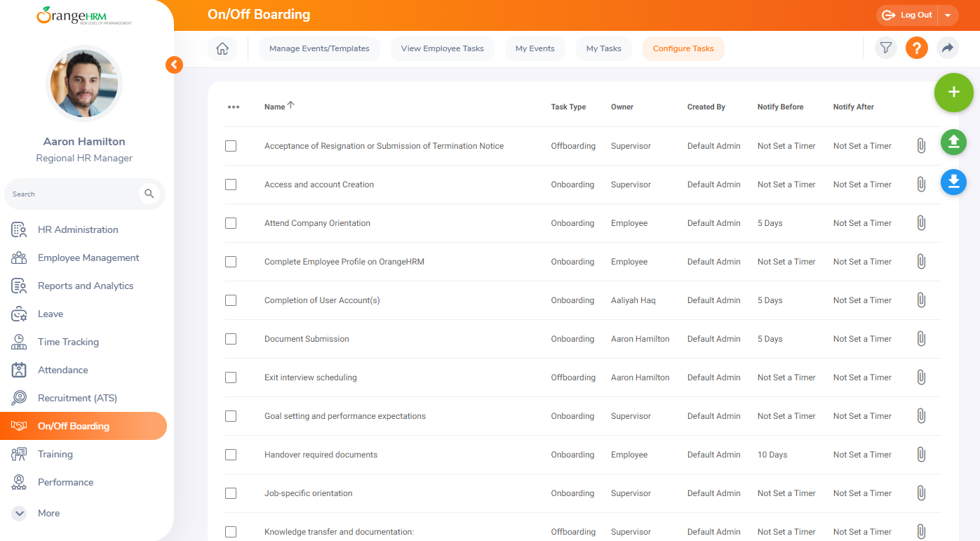The width and height of the screenshot is (980, 541).
Task: Switch to the My Tasks tab
Action: [x=603, y=49]
